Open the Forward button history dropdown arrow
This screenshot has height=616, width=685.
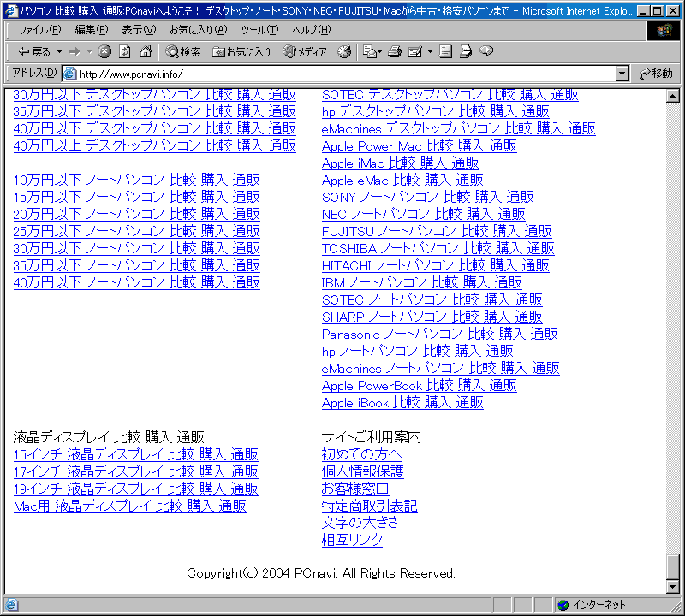tap(89, 52)
